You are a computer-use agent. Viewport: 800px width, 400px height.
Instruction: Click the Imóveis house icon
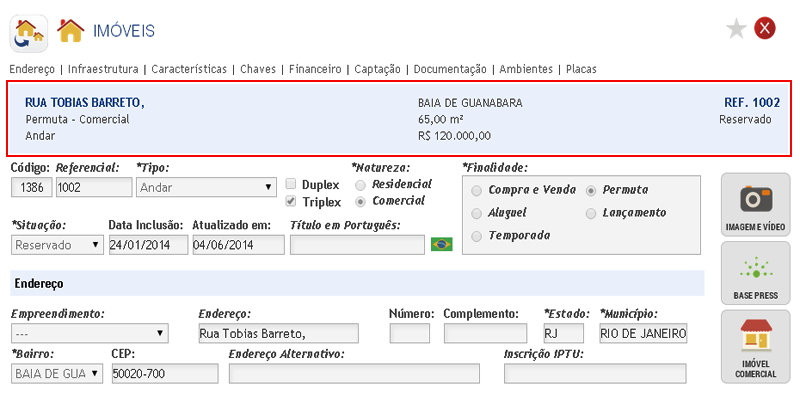pos(70,31)
